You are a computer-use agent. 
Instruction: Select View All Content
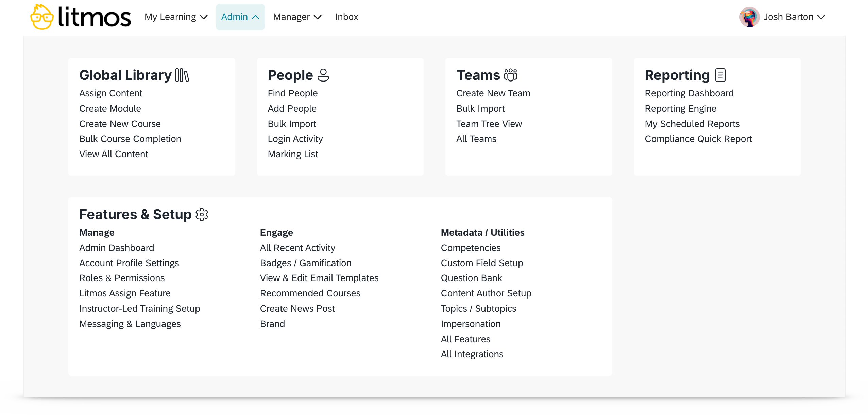point(114,154)
